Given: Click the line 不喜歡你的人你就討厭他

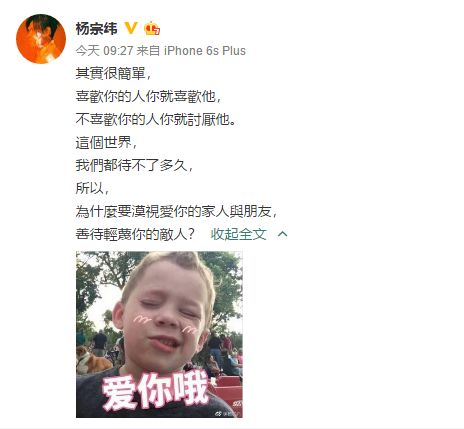Looking at the screenshot, I should 156,119.
